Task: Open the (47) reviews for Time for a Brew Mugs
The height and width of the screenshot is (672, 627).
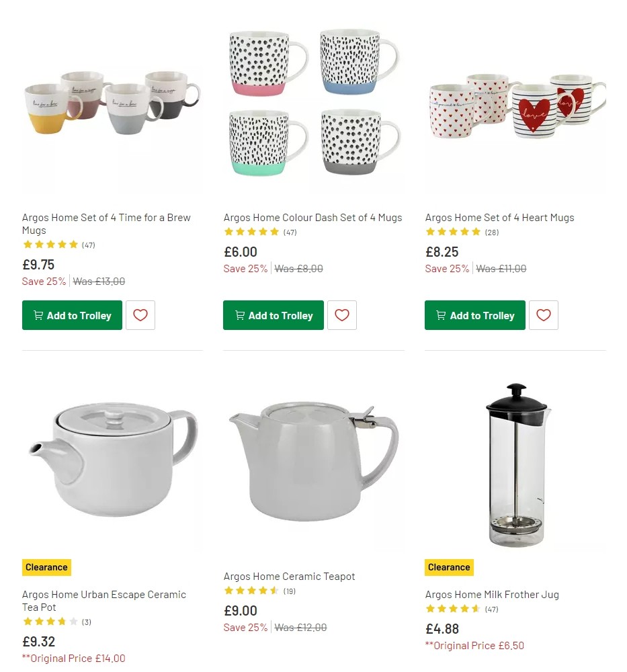Action: 88,245
